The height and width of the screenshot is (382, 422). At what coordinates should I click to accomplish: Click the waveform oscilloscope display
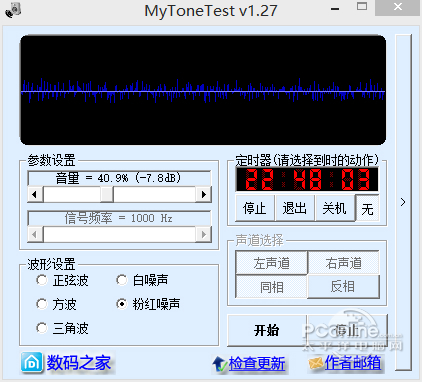(203, 90)
